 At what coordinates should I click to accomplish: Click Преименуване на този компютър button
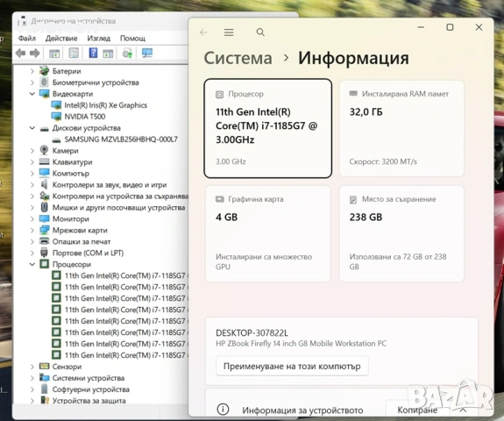pos(292,366)
